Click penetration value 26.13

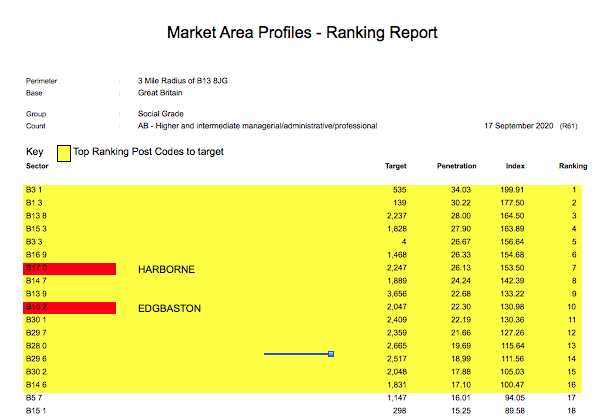461,268
